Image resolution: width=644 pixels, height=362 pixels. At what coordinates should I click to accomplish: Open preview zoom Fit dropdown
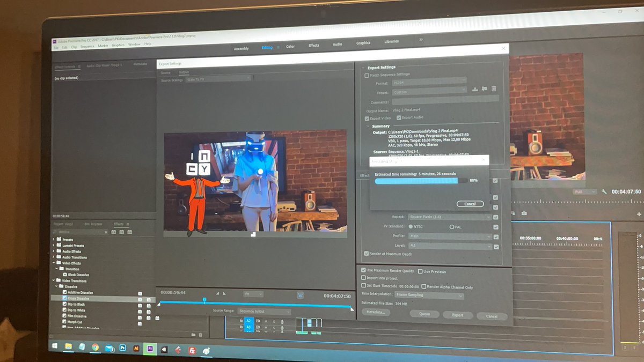[253, 294]
